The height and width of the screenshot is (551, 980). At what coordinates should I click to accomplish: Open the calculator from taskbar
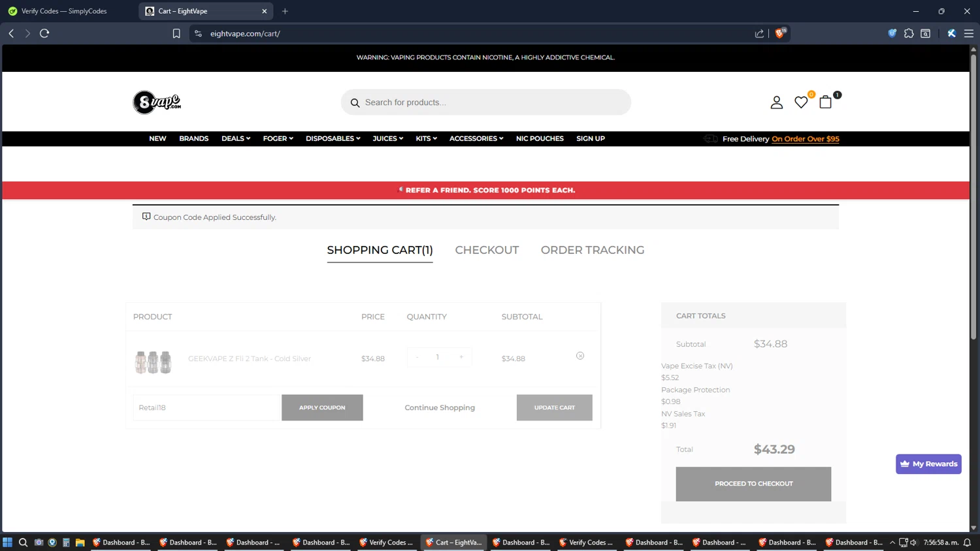pyautogui.click(x=66, y=543)
